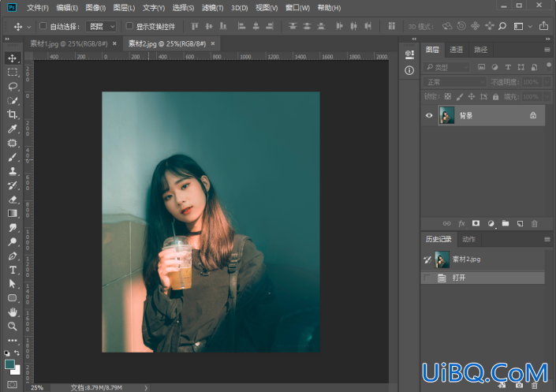Open the 滤镜(T) menu
This screenshot has width=556, height=392.
click(x=212, y=8)
